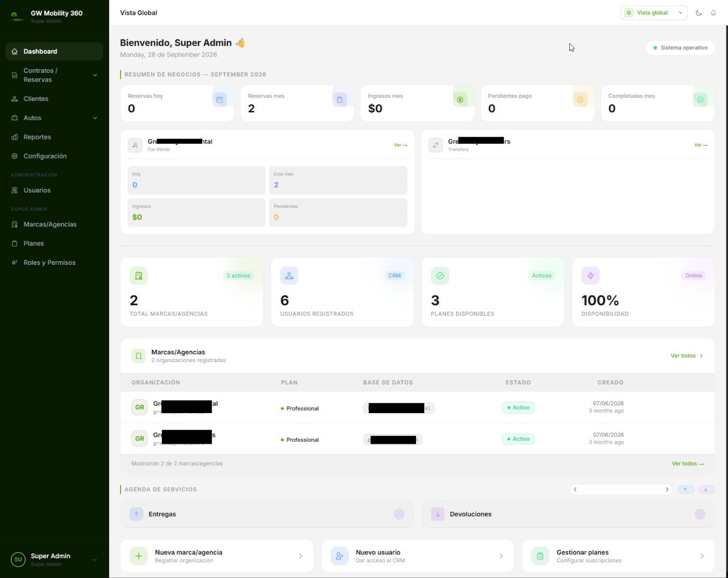The width and height of the screenshot is (728, 578).
Task: Click the page vertical scrollbar
Action: tap(726, 302)
